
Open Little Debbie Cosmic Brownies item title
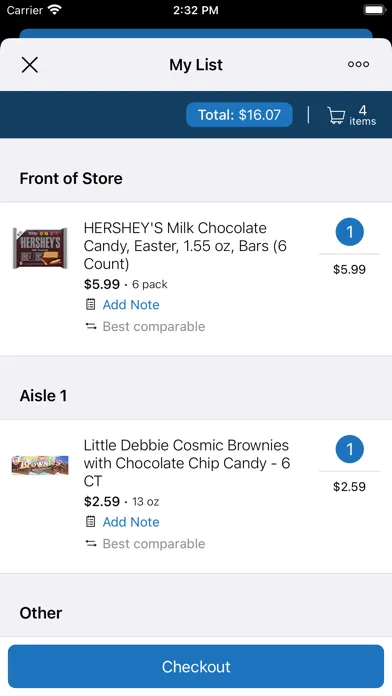(187, 463)
